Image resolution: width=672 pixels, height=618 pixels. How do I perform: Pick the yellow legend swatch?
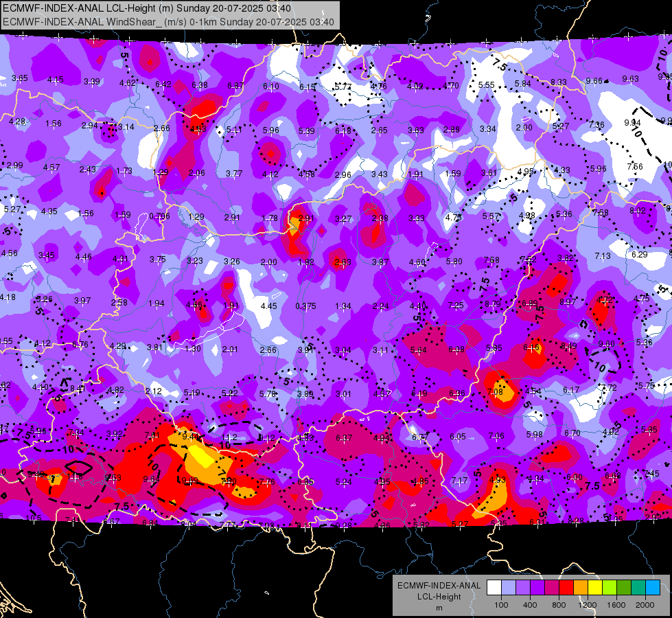[x=595, y=588]
